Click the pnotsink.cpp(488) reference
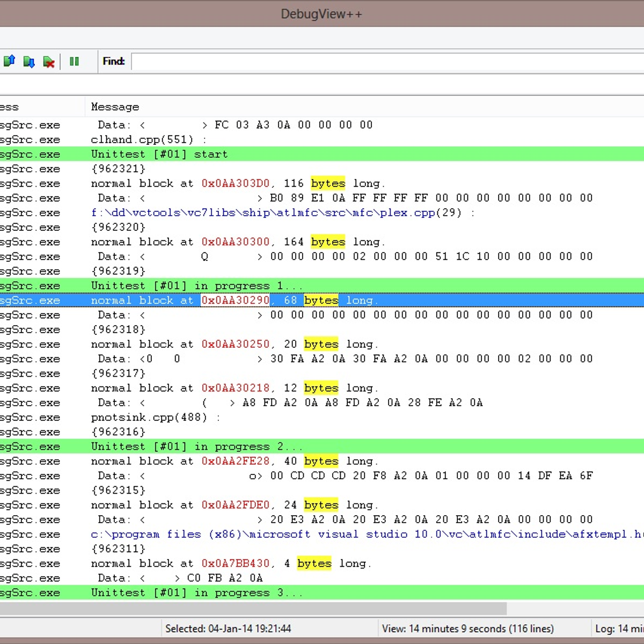 (x=149, y=417)
